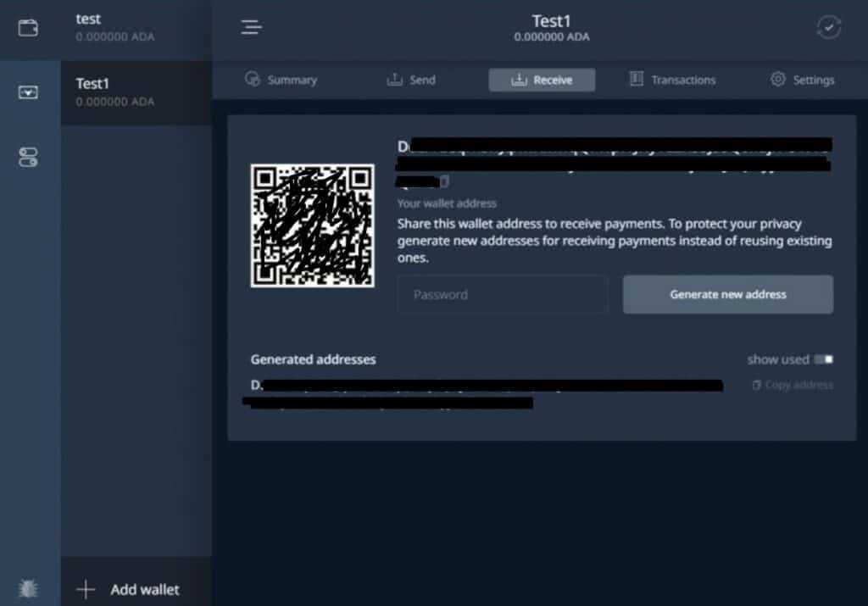Image resolution: width=868 pixels, height=606 pixels.
Task: Click the copy icon next to wallet address
Action: point(442,180)
